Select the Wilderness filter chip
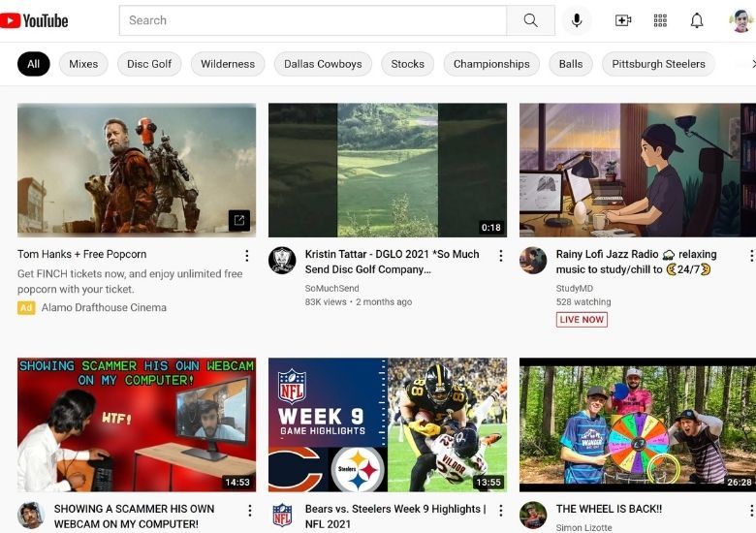The height and width of the screenshot is (533, 756). [228, 64]
